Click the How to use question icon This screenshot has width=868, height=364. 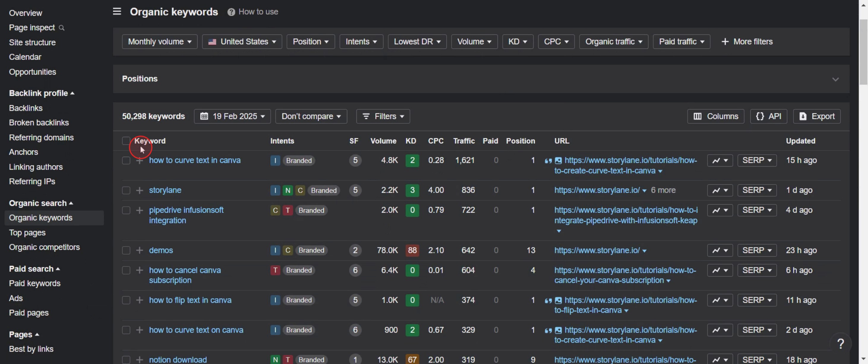pyautogui.click(x=231, y=12)
